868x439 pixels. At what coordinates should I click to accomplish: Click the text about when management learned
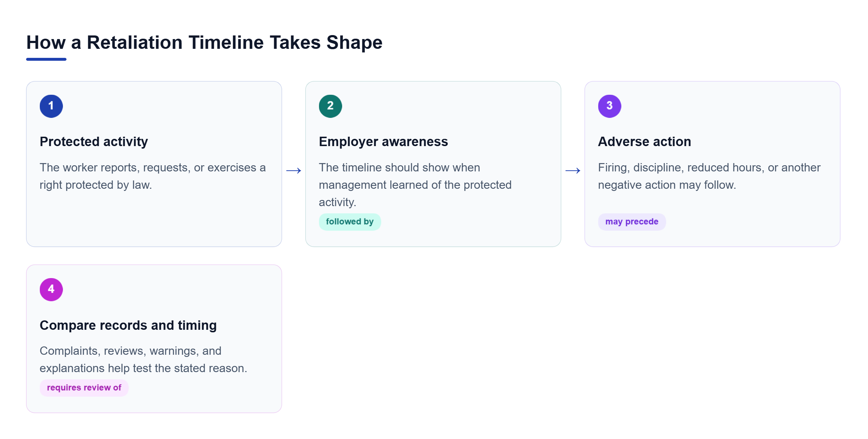(x=415, y=185)
